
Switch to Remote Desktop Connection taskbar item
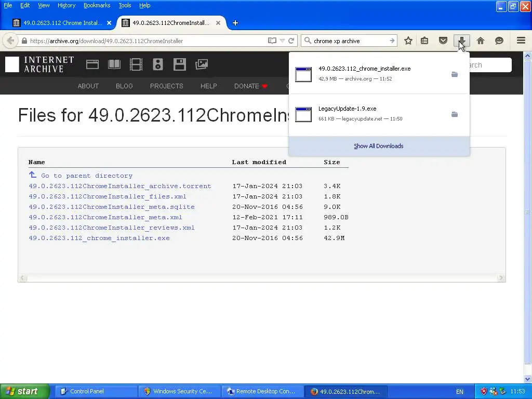coord(262,391)
